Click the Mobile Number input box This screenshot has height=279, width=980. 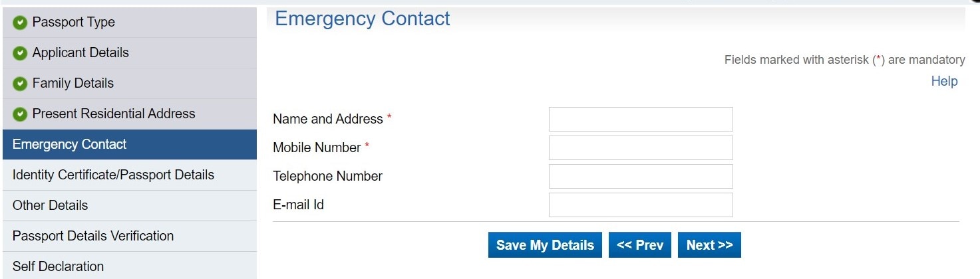(640, 148)
